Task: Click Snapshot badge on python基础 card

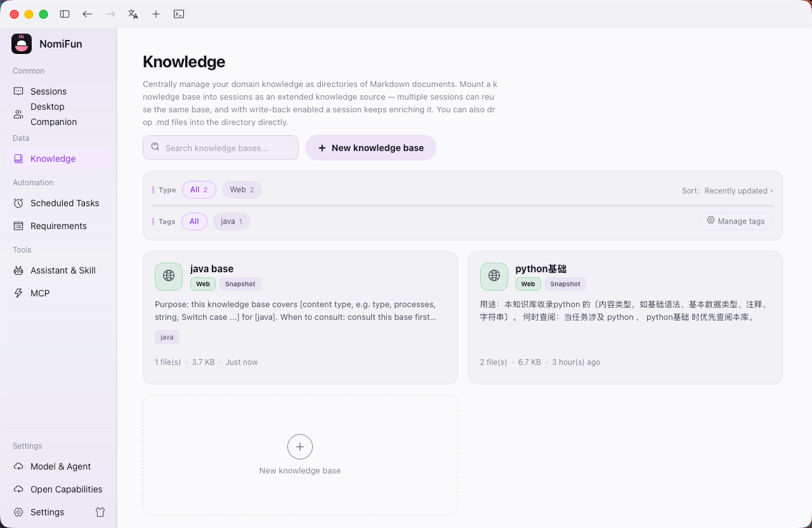Action: [565, 284]
